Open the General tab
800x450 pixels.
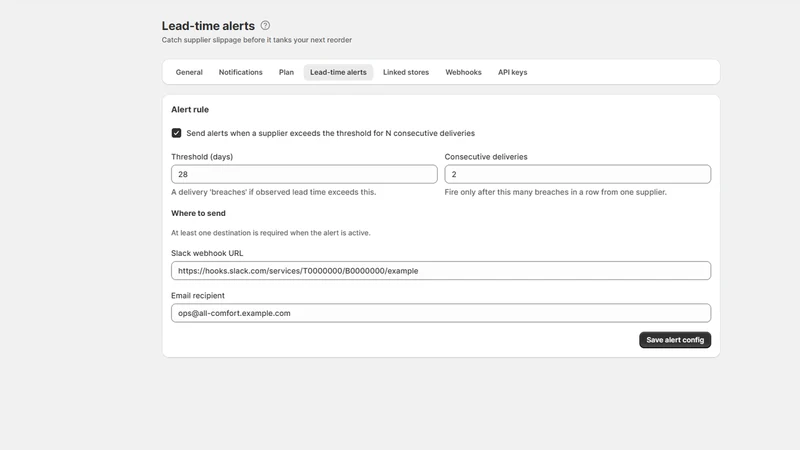click(x=189, y=72)
